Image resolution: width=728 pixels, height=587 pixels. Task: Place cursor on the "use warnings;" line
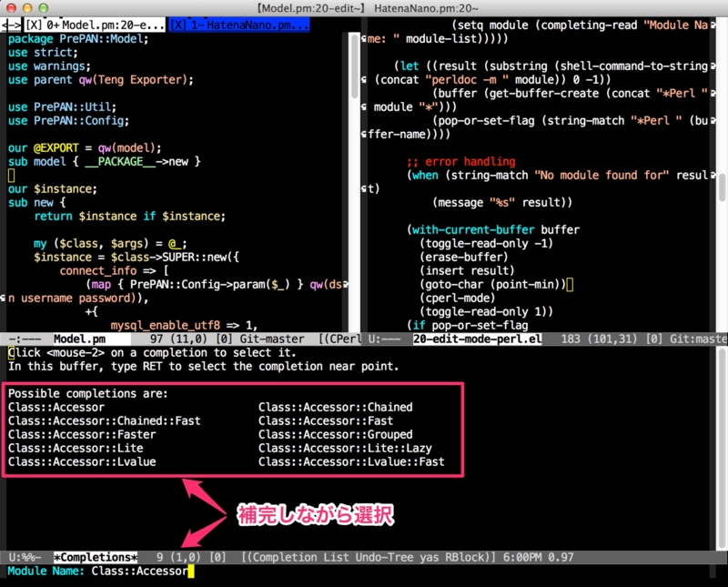click(x=49, y=66)
